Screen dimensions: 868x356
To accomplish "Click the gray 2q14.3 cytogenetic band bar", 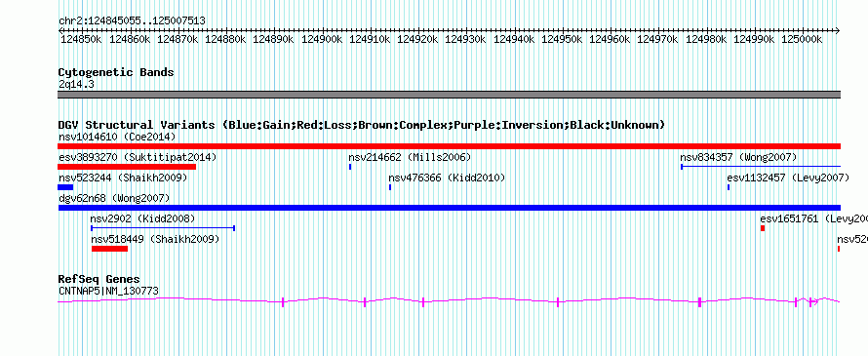I will 449,95.
